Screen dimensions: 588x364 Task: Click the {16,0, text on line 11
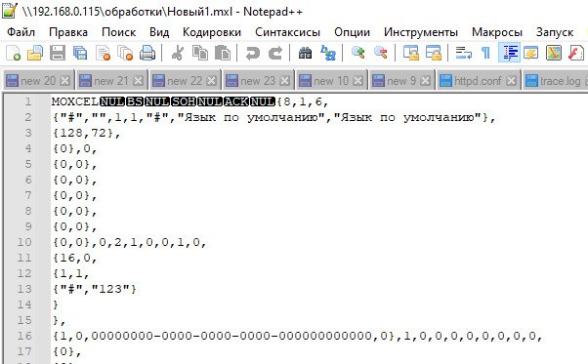click(x=75, y=258)
